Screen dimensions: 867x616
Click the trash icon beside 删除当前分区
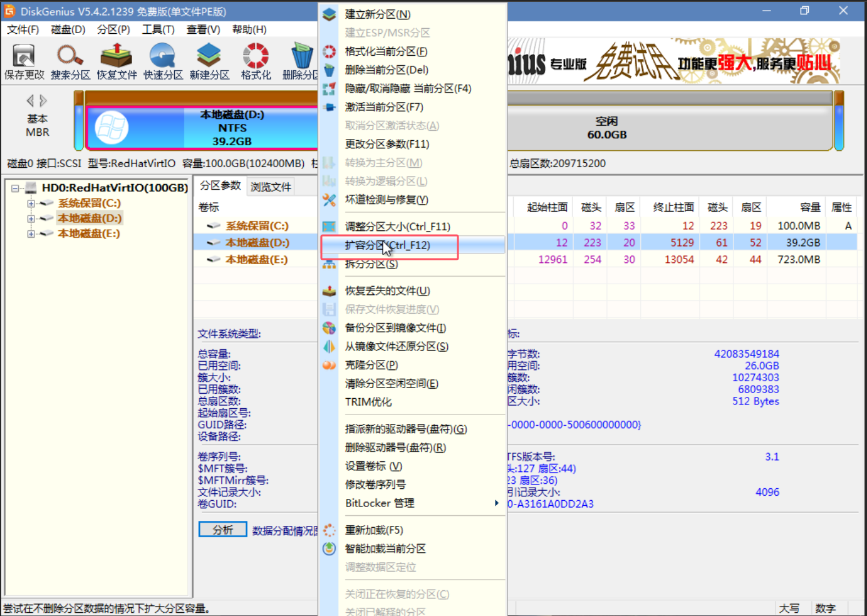click(x=330, y=70)
